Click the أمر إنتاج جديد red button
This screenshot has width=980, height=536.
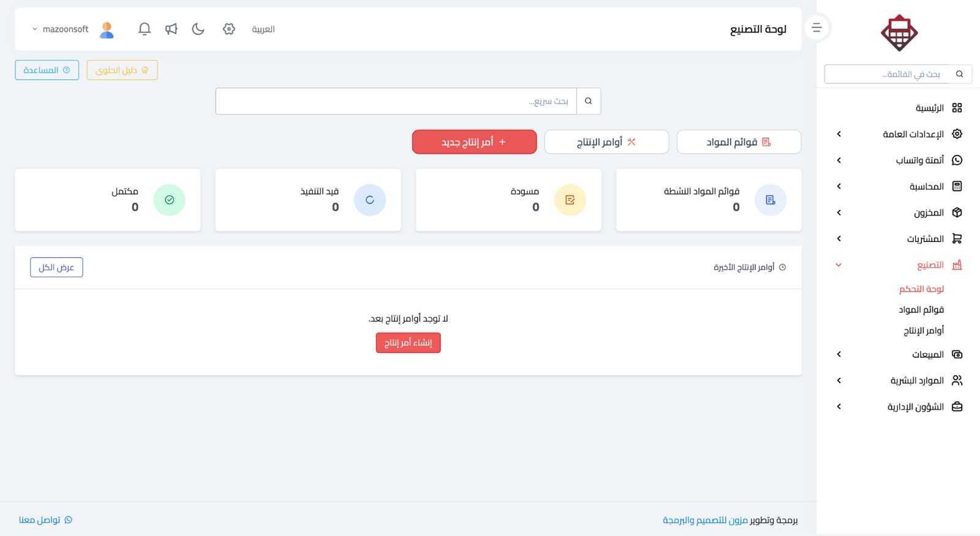(x=475, y=142)
